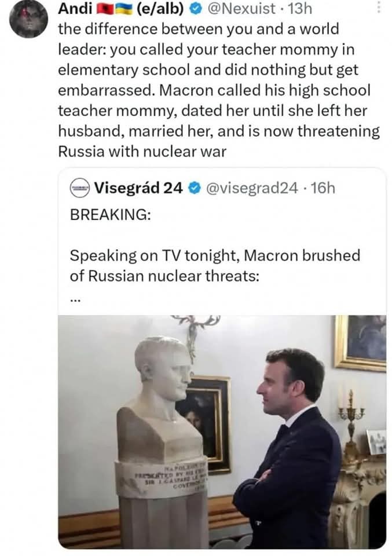Image resolution: width=392 pixels, height=556 pixels.
Task: Open the three-dot more options menu
Action: (x=379, y=8)
